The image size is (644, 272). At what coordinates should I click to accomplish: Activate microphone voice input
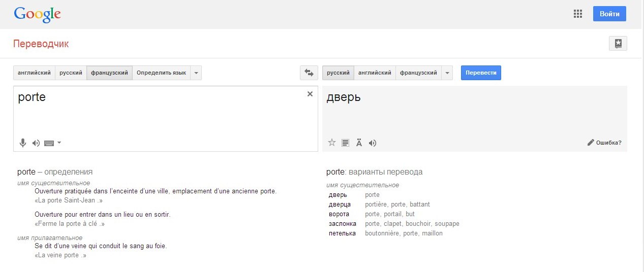point(22,143)
